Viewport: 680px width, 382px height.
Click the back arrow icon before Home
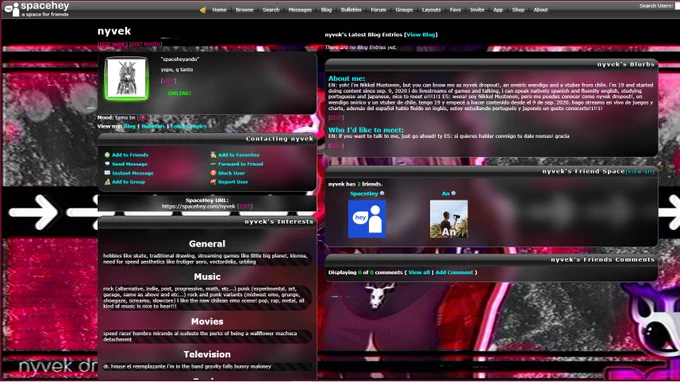[x=203, y=10]
